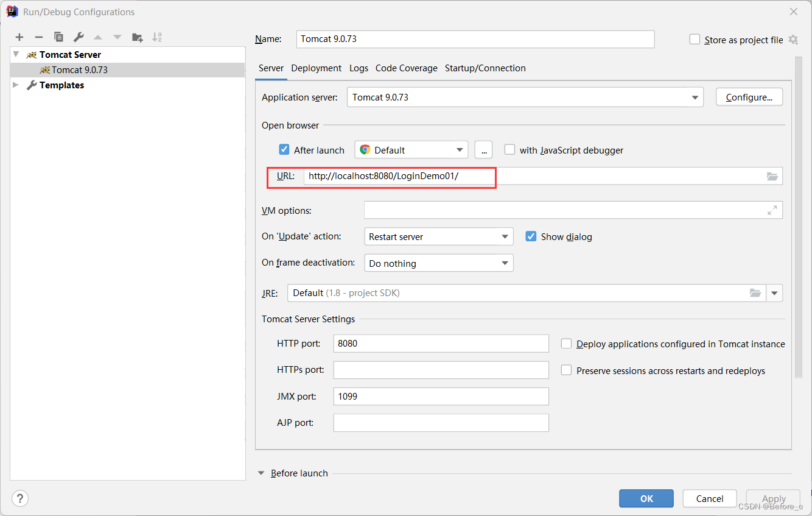Click the browser ellipsis button
Screen dimensions: 812x516
483,150
